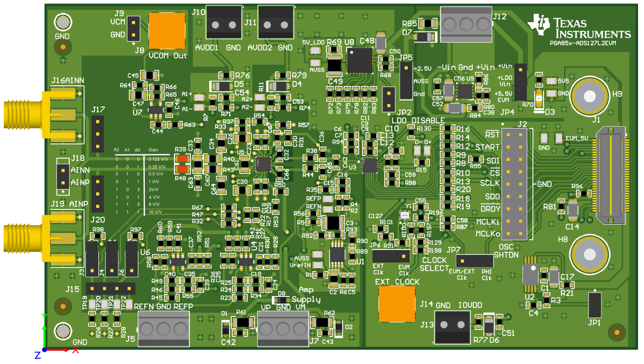The image size is (644, 364).
Task: Select the orange VCOM Out test pad
Action: click(x=166, y=31)
